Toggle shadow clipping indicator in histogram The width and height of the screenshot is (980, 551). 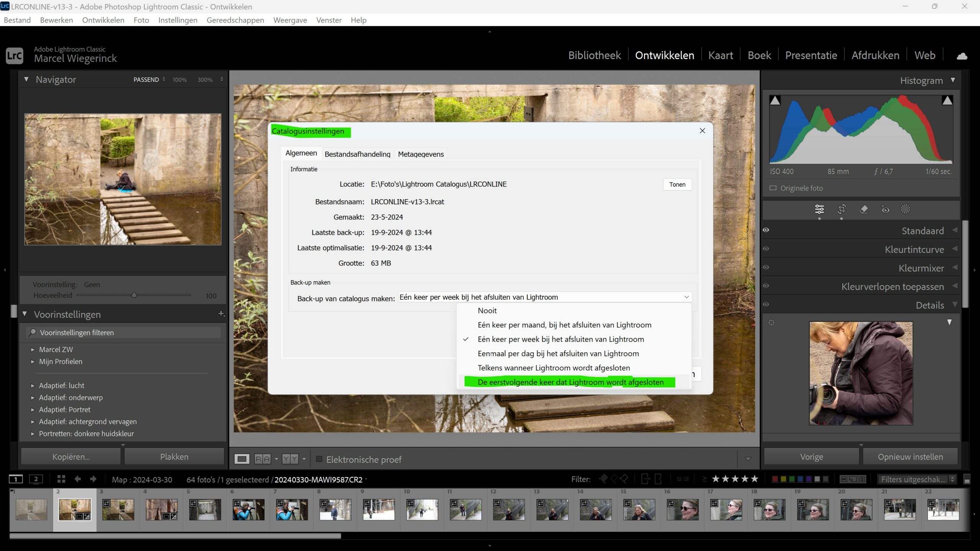[x=775, y=100]
